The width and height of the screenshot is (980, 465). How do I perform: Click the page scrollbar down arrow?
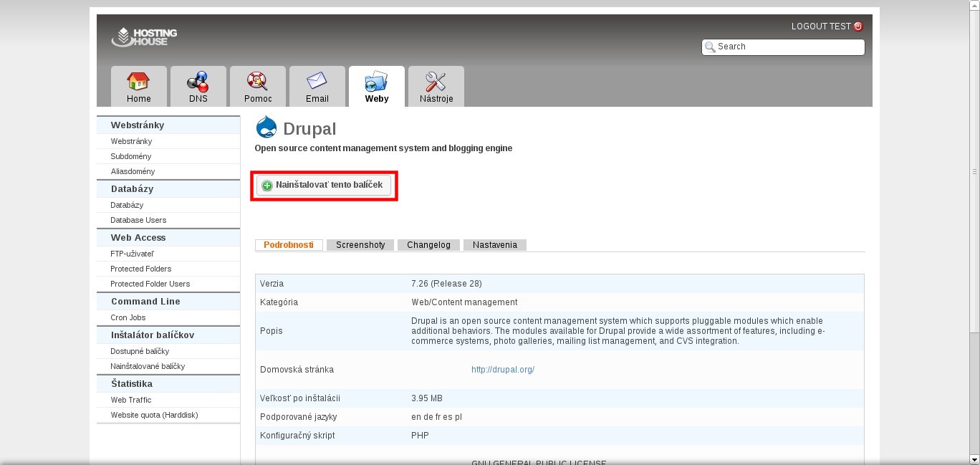point(974,459)
